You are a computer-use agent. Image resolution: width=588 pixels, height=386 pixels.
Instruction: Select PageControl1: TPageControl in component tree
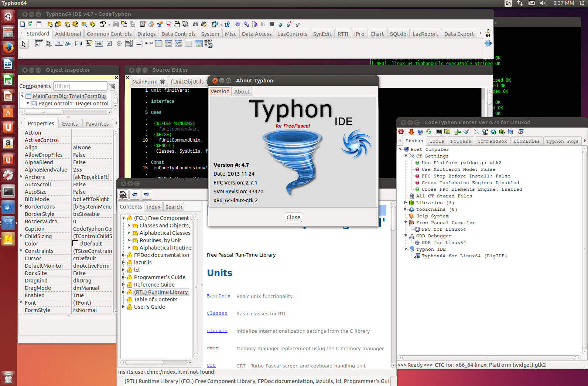(x=73, y=104)
